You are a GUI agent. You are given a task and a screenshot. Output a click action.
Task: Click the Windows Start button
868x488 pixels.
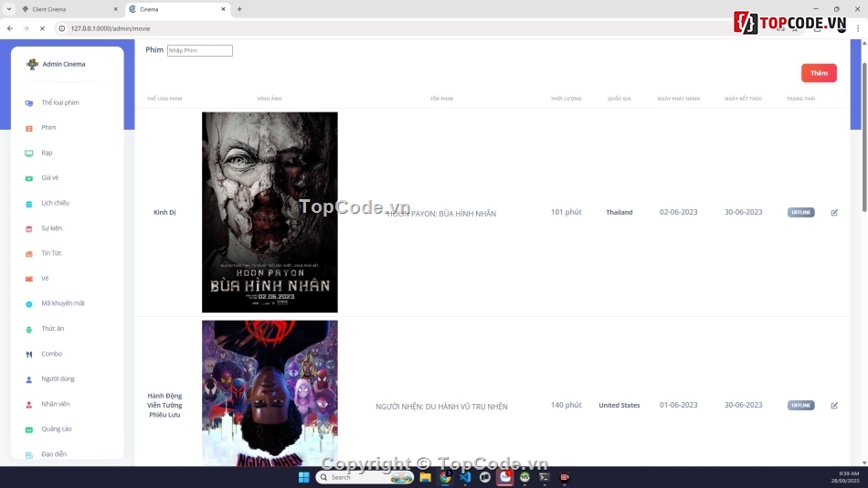(x=304, y=477)
